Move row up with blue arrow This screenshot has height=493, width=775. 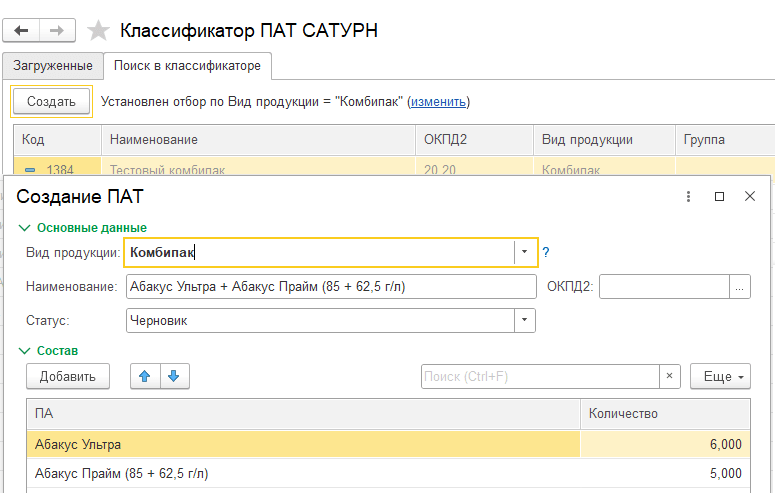coord(144,376)
